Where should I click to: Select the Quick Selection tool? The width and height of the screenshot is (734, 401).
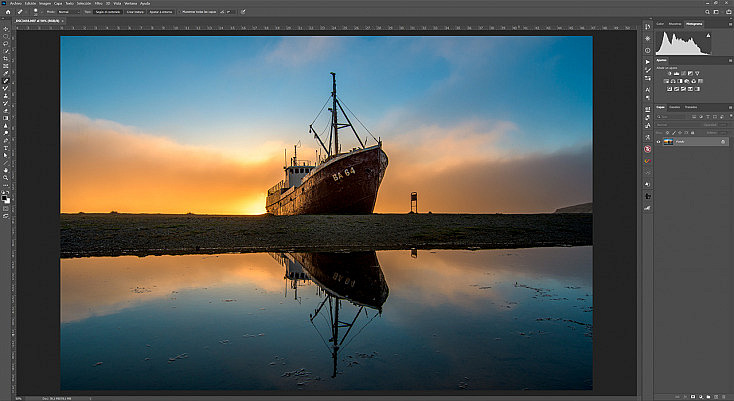[x=6, y=51]
